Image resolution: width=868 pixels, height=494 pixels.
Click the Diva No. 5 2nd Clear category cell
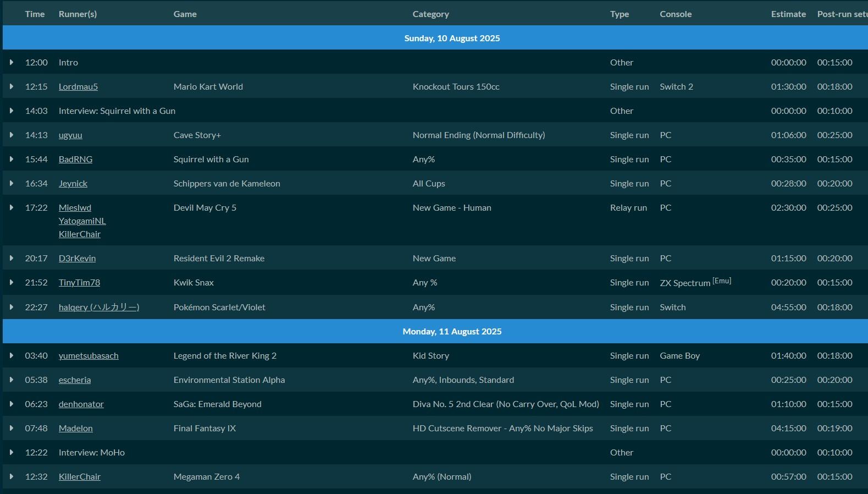coord(506,404)
